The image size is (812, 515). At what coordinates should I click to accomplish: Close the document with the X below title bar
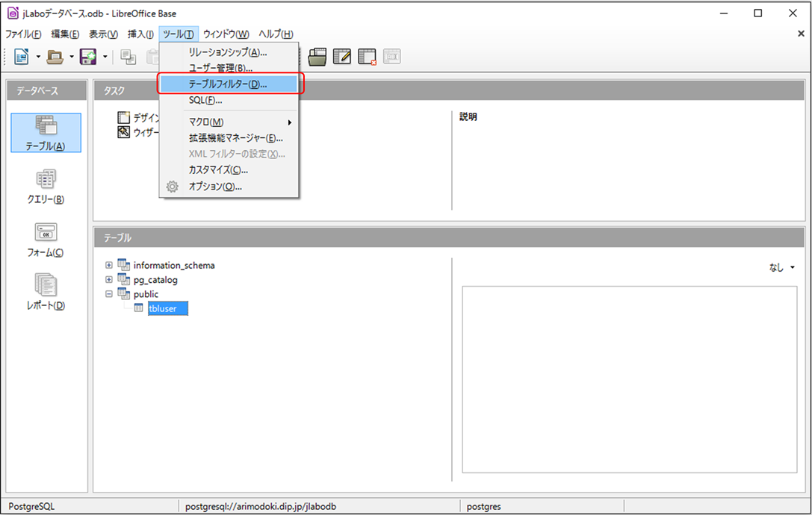tap(801, 34)
